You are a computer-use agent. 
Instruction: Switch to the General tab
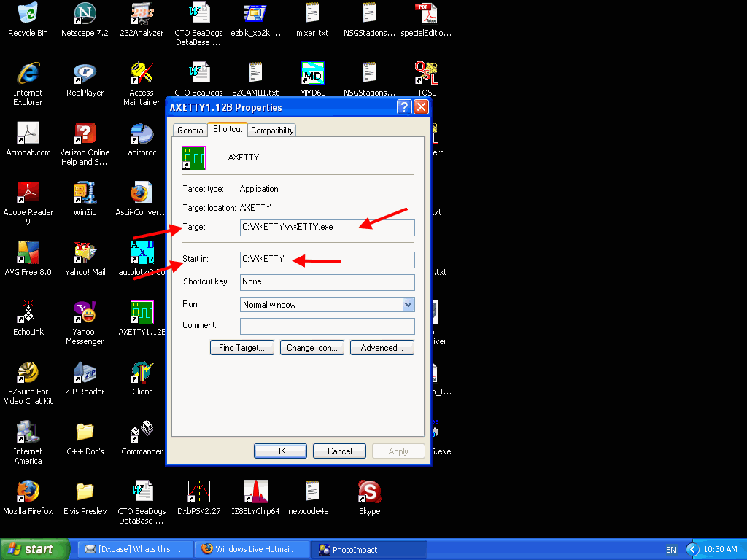click(x=190, y=131)
